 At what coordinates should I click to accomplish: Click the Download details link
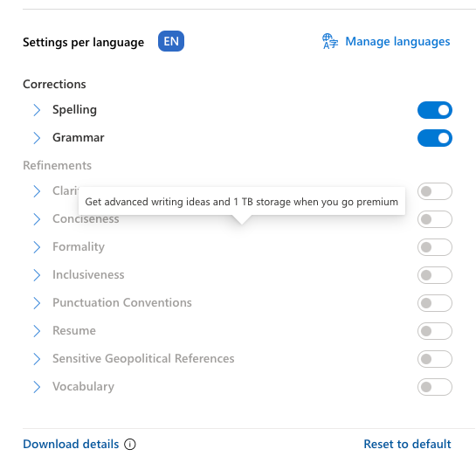click(x=71, y=444)
